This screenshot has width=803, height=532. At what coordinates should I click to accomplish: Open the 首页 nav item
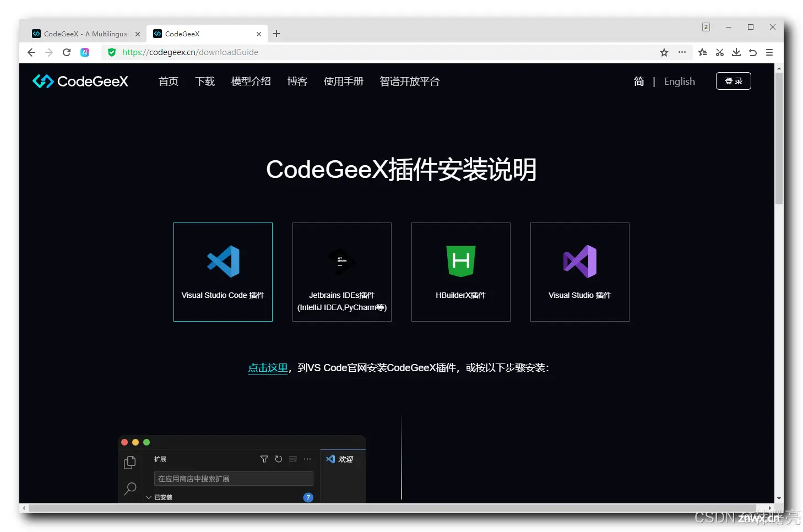coord(169,82)
